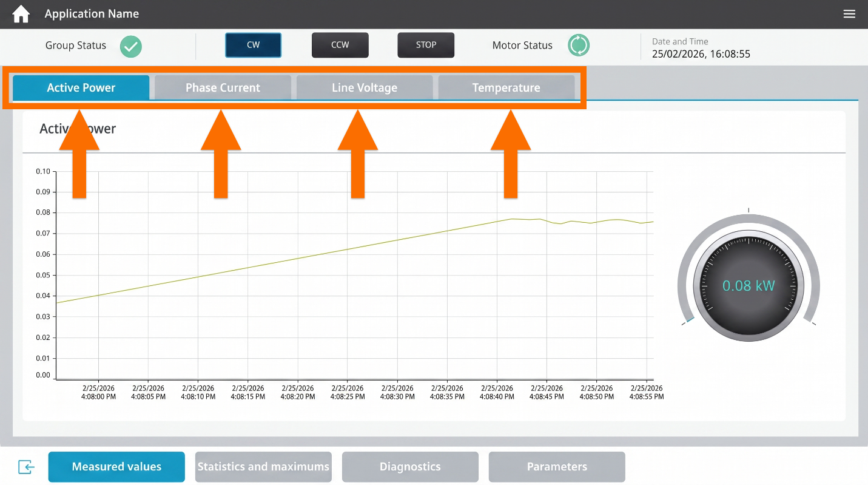The width and height of the screenshot is (868, 485).
Task: Click the Group Status label
Action: coord(76,46)
